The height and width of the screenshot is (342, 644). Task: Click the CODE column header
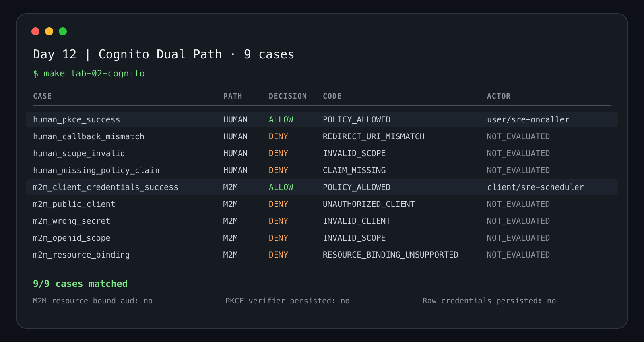pyautogui.click(x=332, y=96)
